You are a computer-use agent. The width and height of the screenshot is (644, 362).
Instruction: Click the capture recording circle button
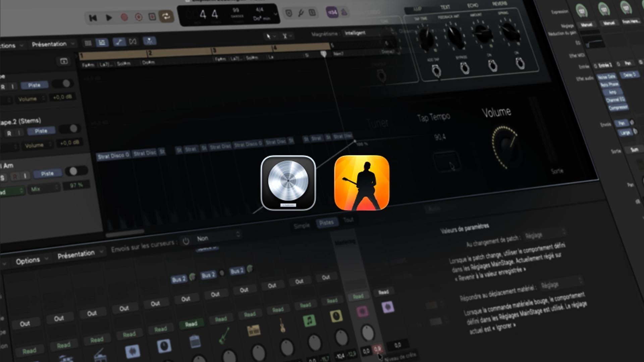(139, 17)
